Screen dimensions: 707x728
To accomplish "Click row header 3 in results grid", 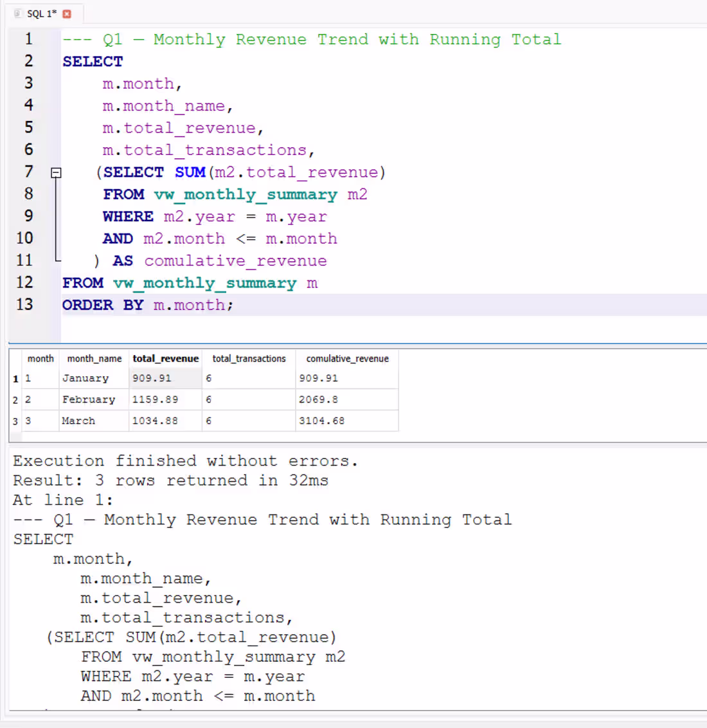I will click(x=15, y=421).
